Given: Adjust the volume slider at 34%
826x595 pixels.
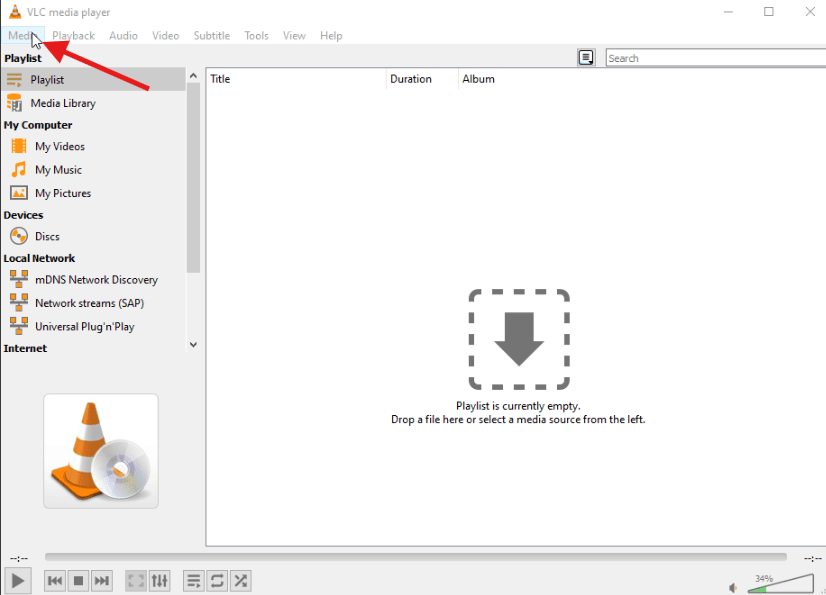Looking at the screenshot, I should tap(781, 584).
